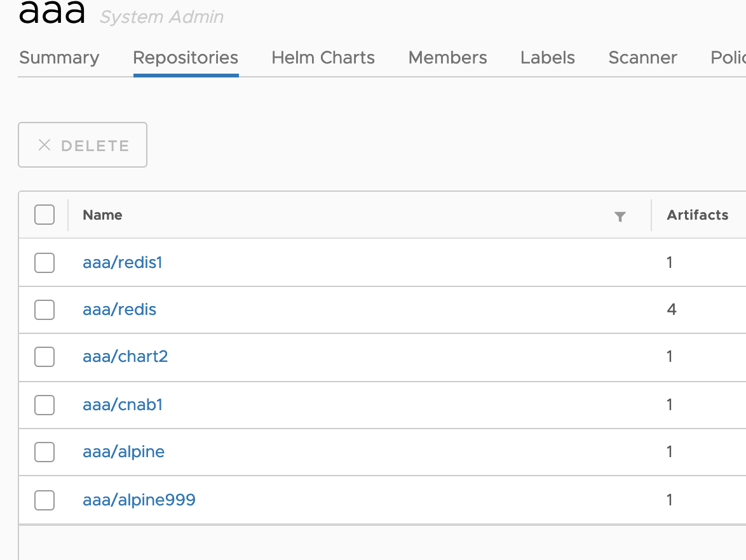The width and height of the screenshot is (746, 560).
Task: Open the aaa/alpine repository
Action: tap(123, 452)
